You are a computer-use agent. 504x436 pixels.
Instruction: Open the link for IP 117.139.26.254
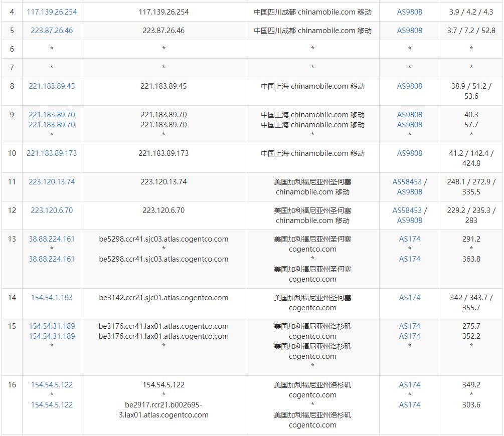tap(51, 12)
